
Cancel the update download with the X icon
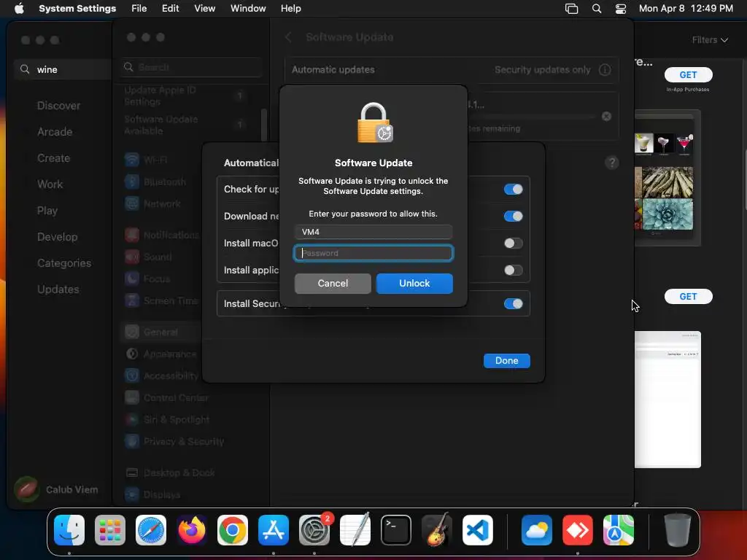click(x=606, y=116)
